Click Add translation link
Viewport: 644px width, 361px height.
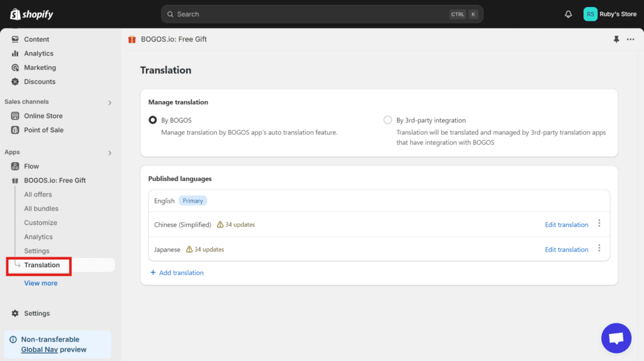click(x=177, y=272)
